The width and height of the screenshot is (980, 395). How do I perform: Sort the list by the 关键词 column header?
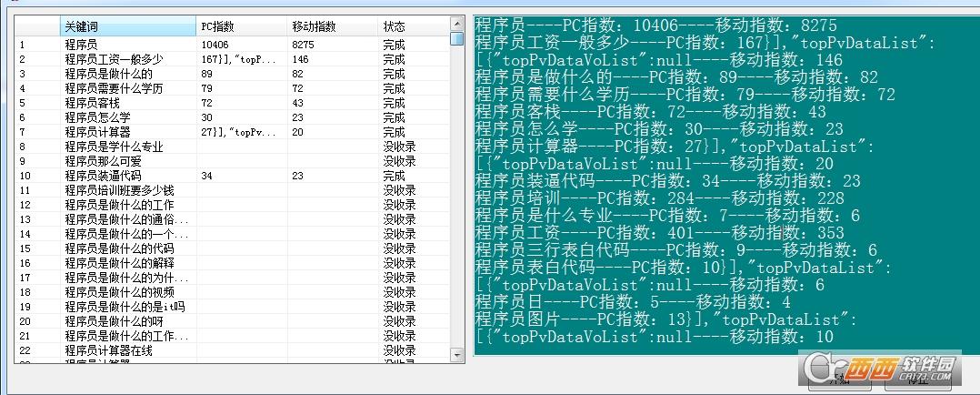click(128, 27)
